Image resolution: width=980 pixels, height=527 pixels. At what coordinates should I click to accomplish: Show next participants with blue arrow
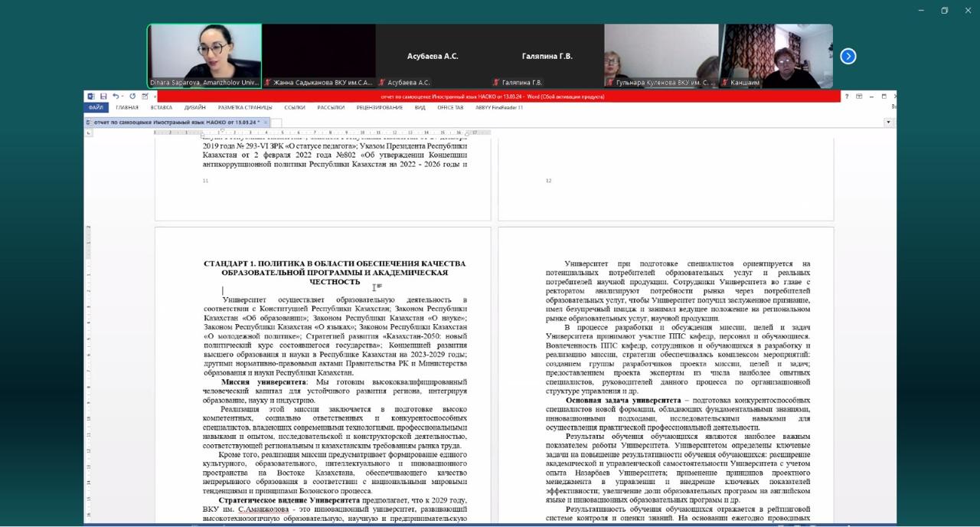point(848,56)
